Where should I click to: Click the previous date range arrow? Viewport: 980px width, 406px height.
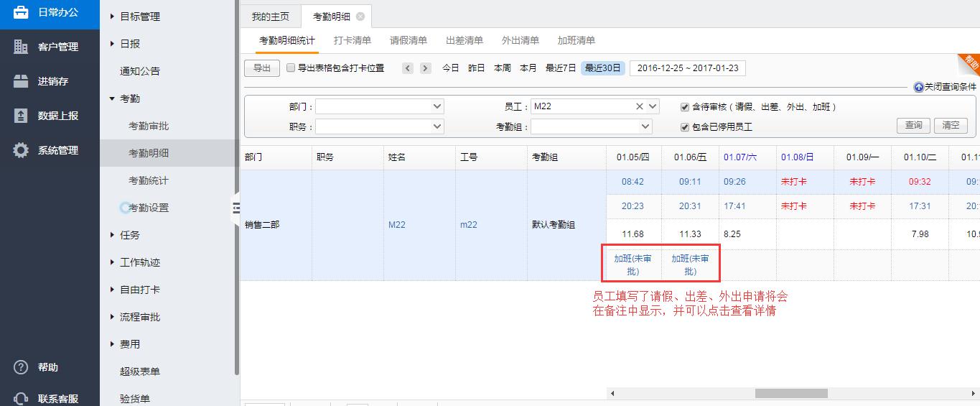(408, 68)
